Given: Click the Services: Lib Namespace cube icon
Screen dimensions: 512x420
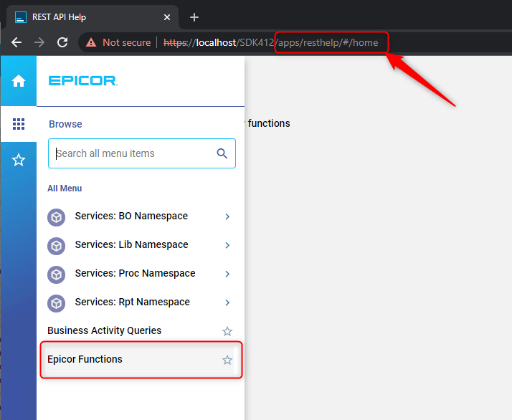Looking at the screenshot, I should pos(56,246).
